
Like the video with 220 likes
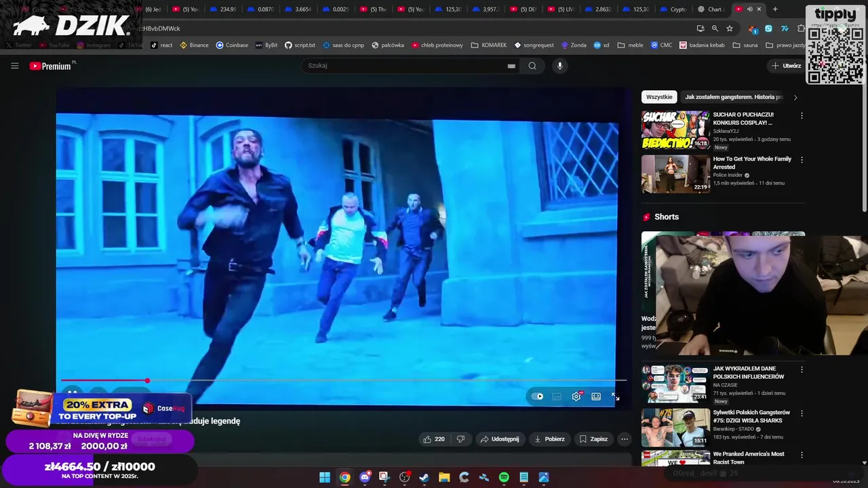433,439
